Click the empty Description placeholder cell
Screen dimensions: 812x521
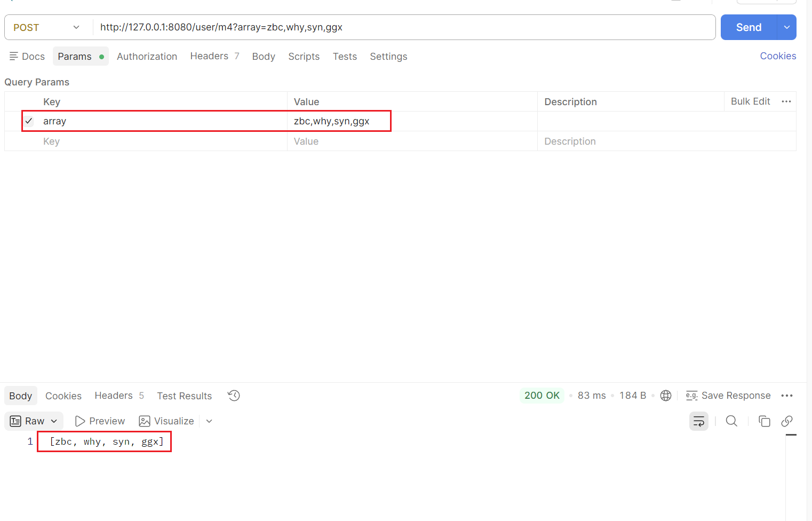click(667, 141)
